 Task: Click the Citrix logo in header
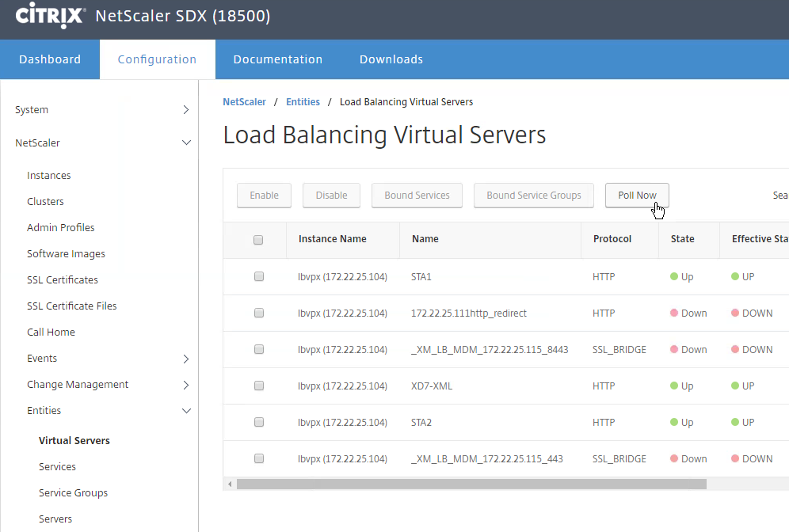(50, 16)
